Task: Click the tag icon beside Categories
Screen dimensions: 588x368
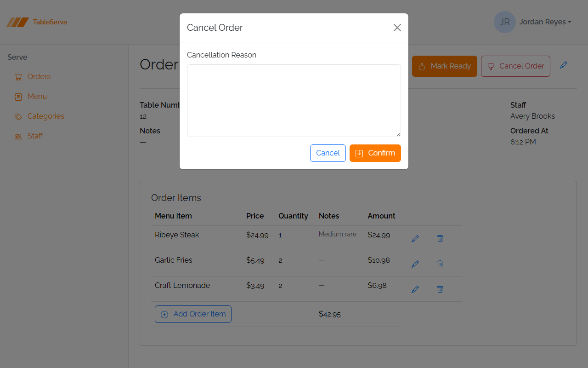Action: point(18,117)
